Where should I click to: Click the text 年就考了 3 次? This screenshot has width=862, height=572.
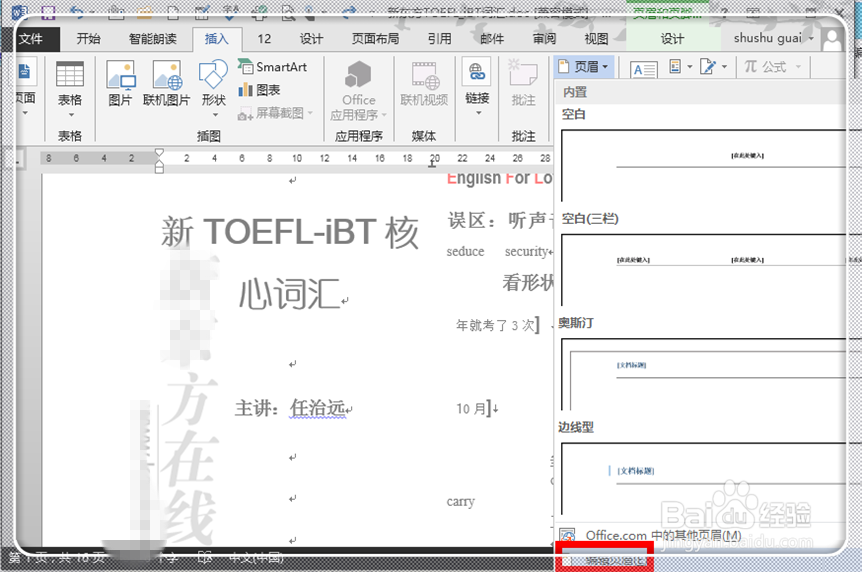(495, 325)
